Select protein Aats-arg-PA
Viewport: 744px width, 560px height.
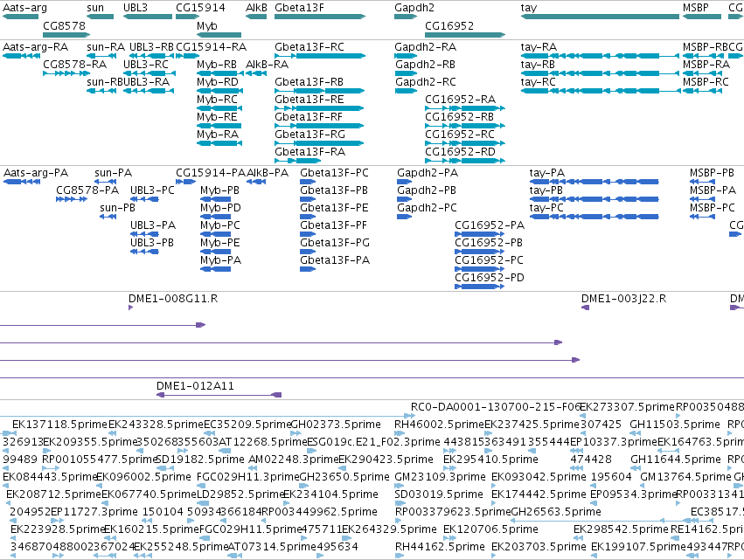point(22,182)
